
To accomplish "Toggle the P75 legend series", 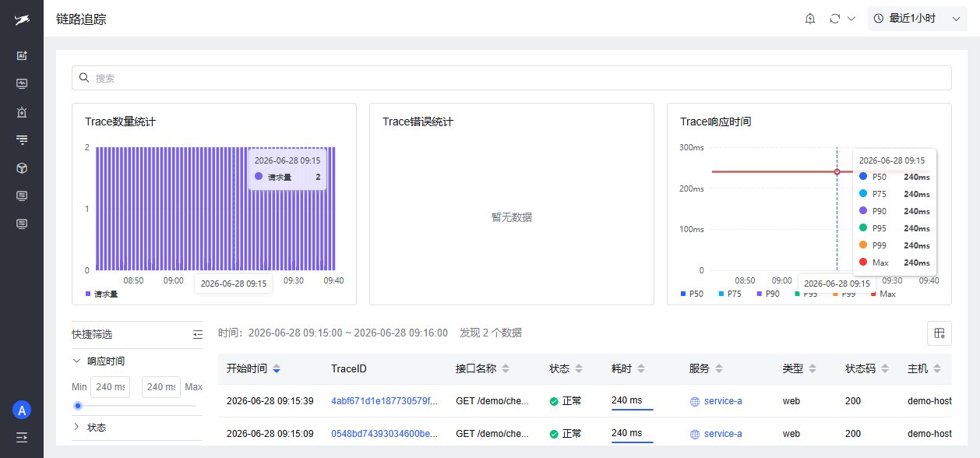I will (730, 294).
